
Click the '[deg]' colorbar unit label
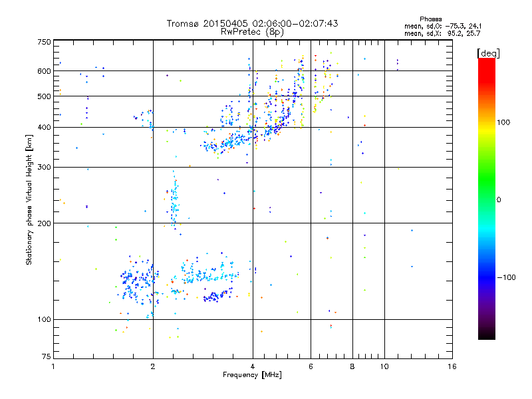(x=488, y=53)
